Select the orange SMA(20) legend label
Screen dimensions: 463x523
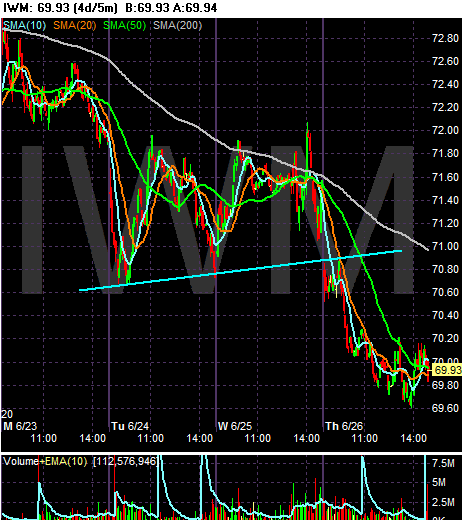[x=75, y=25]
